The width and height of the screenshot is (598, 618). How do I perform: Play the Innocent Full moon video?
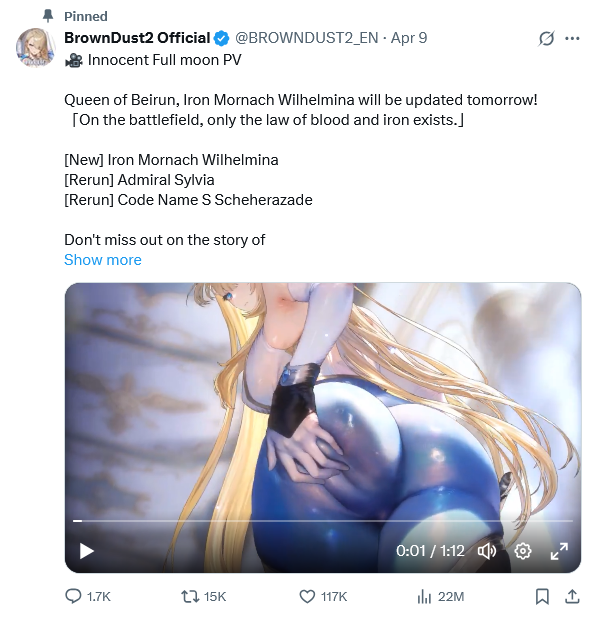point(86,551)
